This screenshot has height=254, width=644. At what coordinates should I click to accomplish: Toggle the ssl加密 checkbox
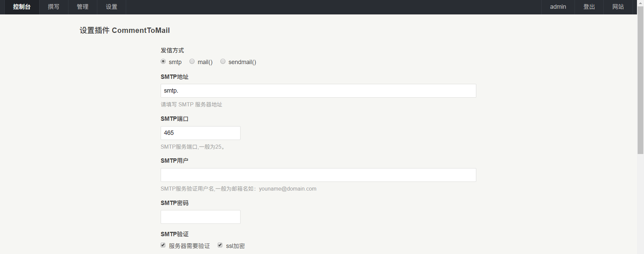[x=220, y=245]
